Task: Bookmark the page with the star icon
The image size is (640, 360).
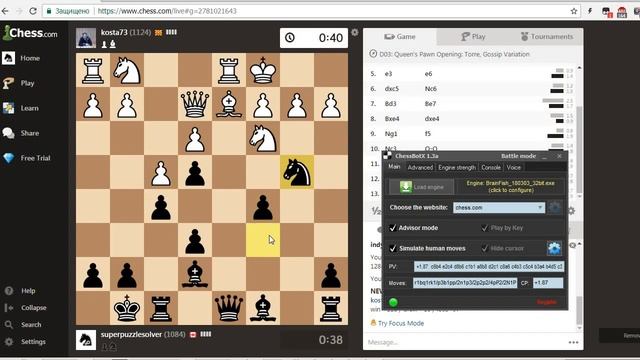Action: coord(573,11)
